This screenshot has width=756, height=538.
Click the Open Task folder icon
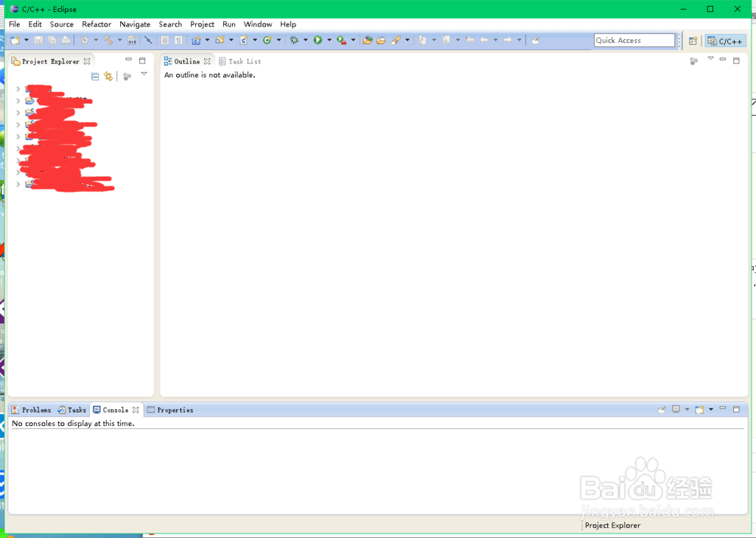tap(381, 41)
